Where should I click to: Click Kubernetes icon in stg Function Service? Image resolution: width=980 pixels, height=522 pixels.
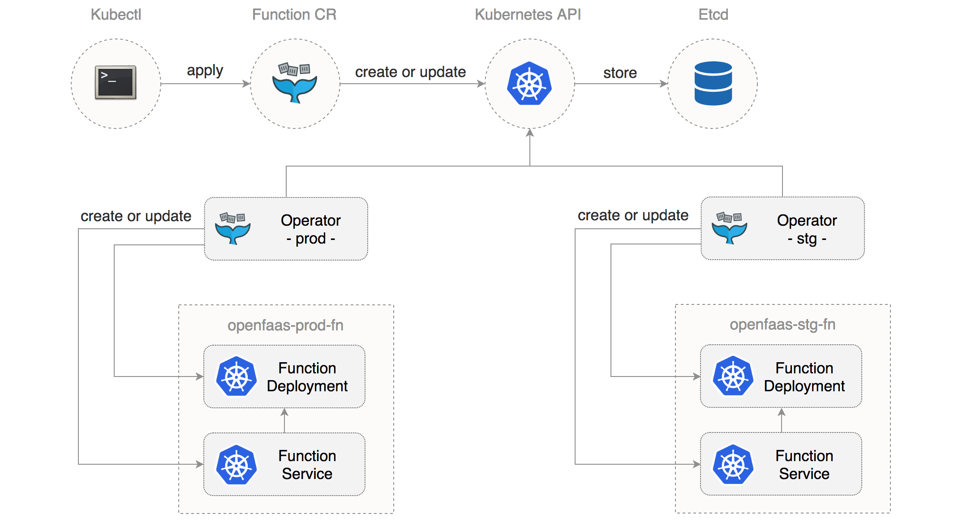coord(733,464)
